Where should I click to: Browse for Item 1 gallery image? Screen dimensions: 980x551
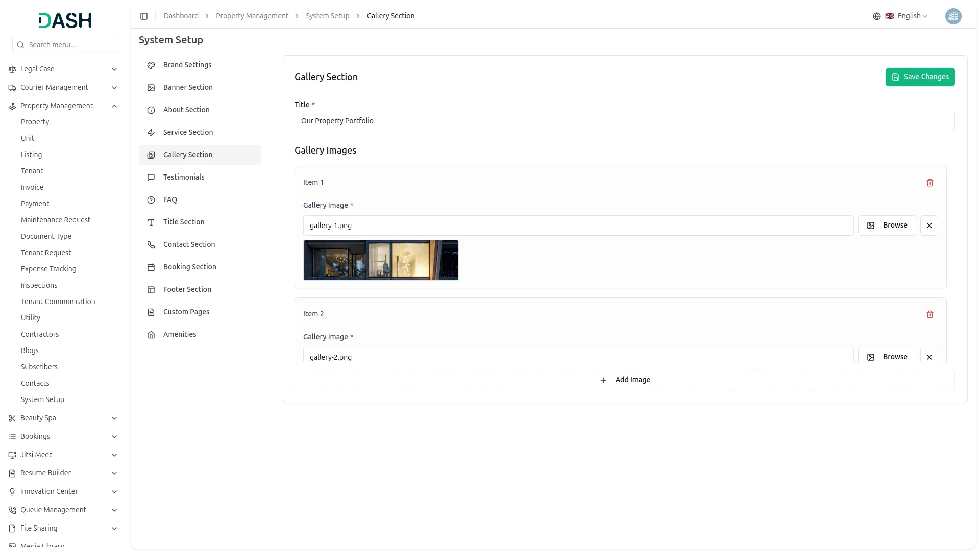point(887,226)
